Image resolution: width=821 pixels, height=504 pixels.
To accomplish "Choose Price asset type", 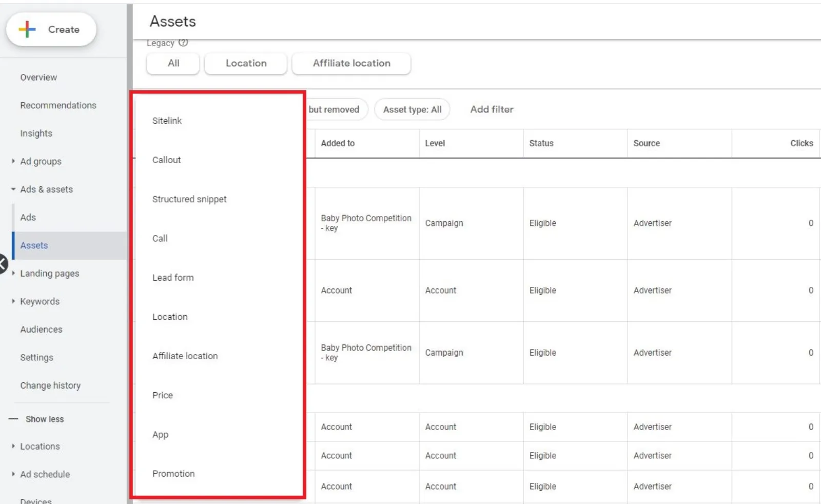I will point(162,395).
